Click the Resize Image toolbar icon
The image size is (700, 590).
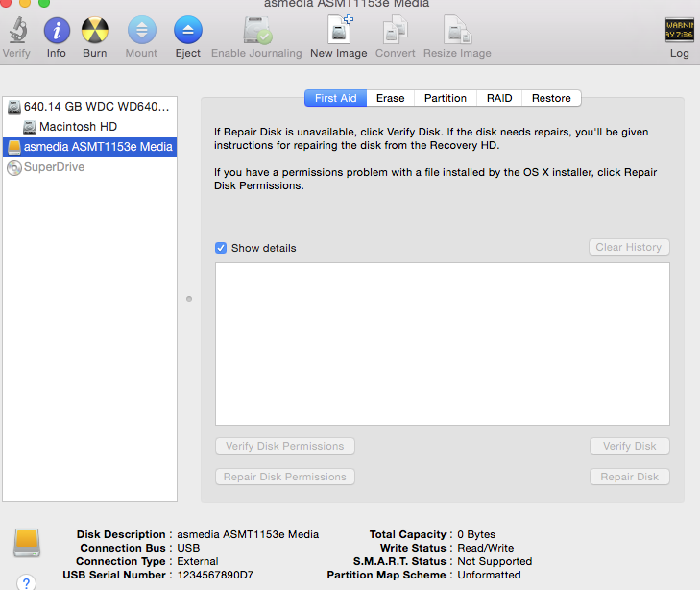point(457,31)
